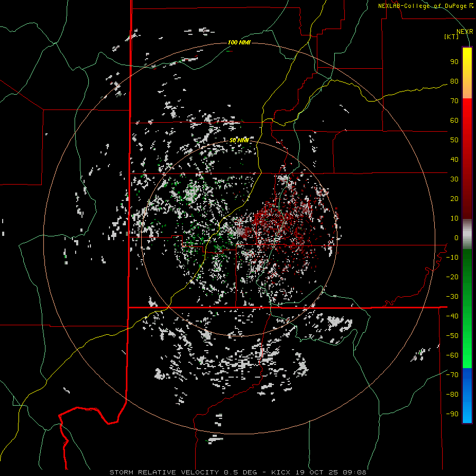Select the -70 value on the velocity scale
The height and width of the screenshot is (476, 476).
coord(452,375)
